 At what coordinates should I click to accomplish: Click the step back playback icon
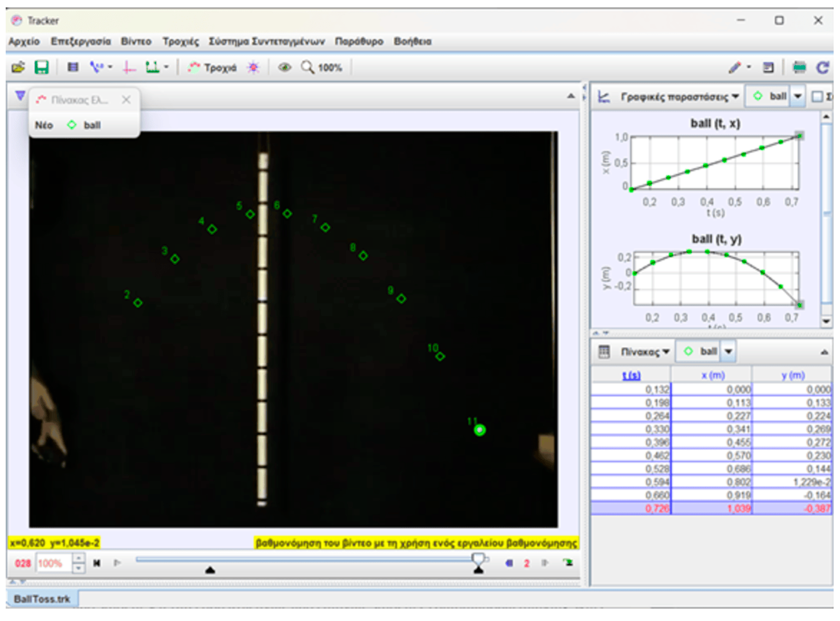coord(510,564)
